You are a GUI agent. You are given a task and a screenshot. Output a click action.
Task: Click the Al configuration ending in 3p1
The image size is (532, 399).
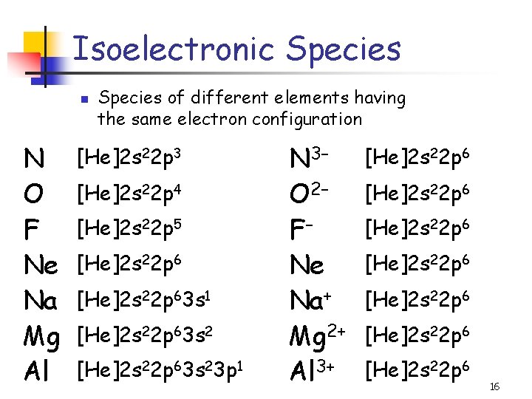[160, 371]
